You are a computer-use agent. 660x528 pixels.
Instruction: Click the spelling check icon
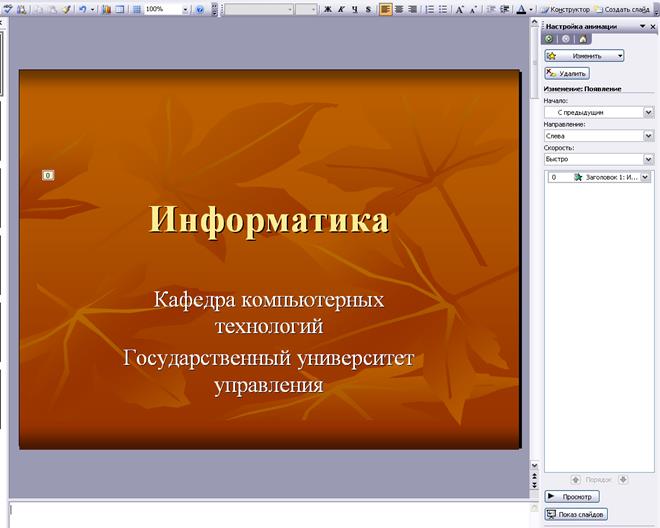[8, 9]
